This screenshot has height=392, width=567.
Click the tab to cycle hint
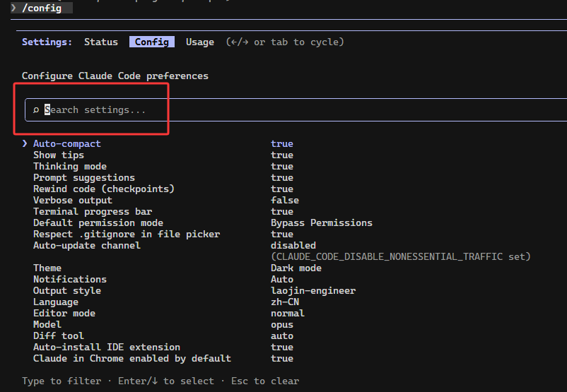point(285,42)
